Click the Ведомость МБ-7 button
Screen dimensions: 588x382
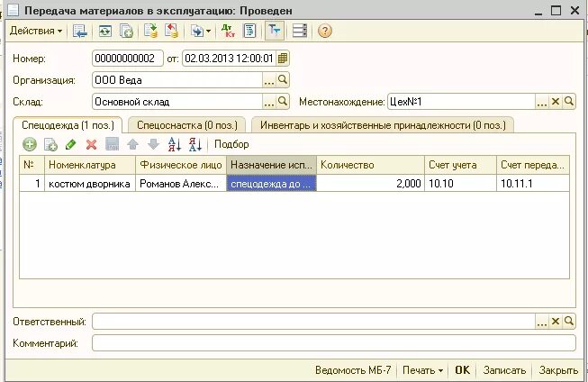click(x=353, y=370)
